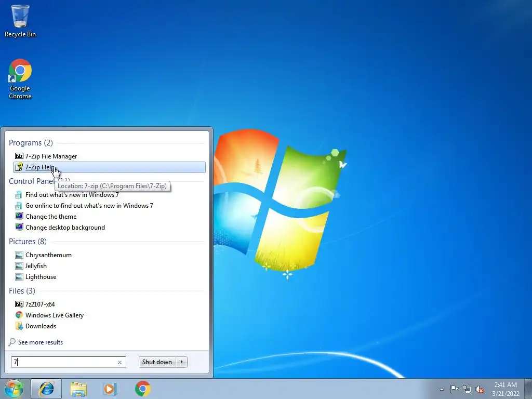Click the muted volume tray icon

[480, 389]
